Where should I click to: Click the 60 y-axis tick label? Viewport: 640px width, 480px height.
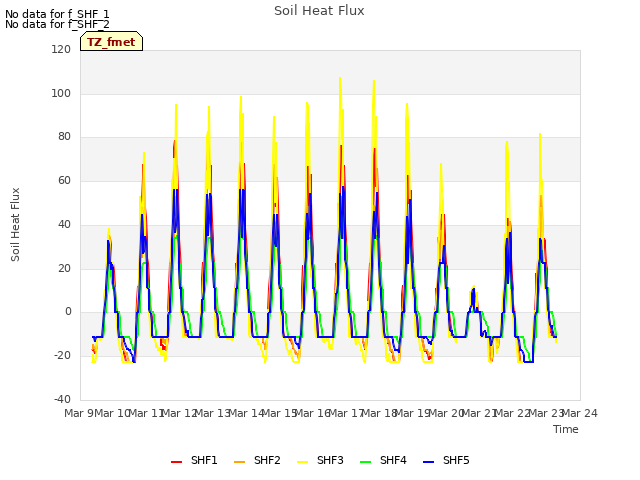click(x=64, y=180)
